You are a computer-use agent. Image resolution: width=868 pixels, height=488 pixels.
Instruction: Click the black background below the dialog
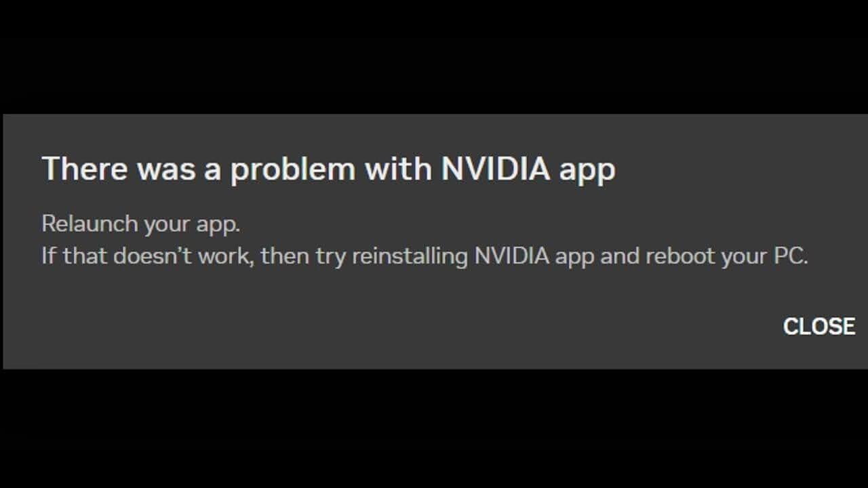[x=434, y=428]
